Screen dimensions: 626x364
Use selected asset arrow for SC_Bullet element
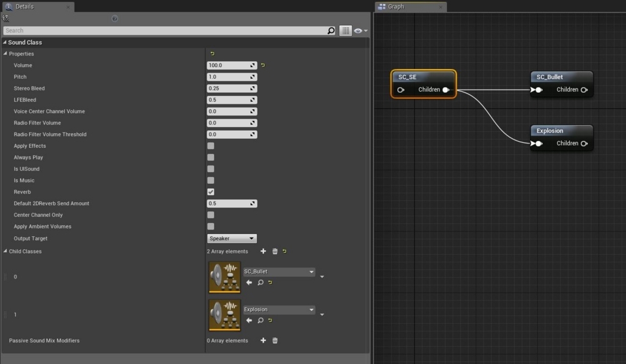pyautogui.click(x=248, y=283)
